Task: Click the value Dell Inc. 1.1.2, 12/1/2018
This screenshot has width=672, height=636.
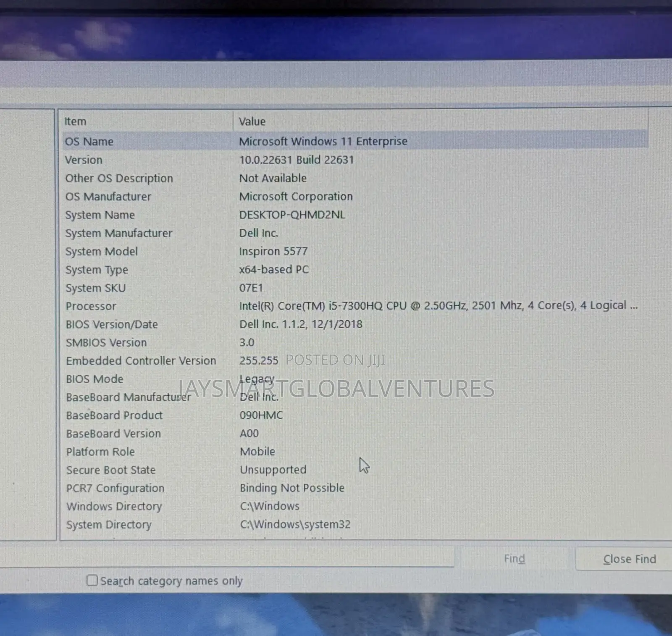Action: (x=301, y=324)
